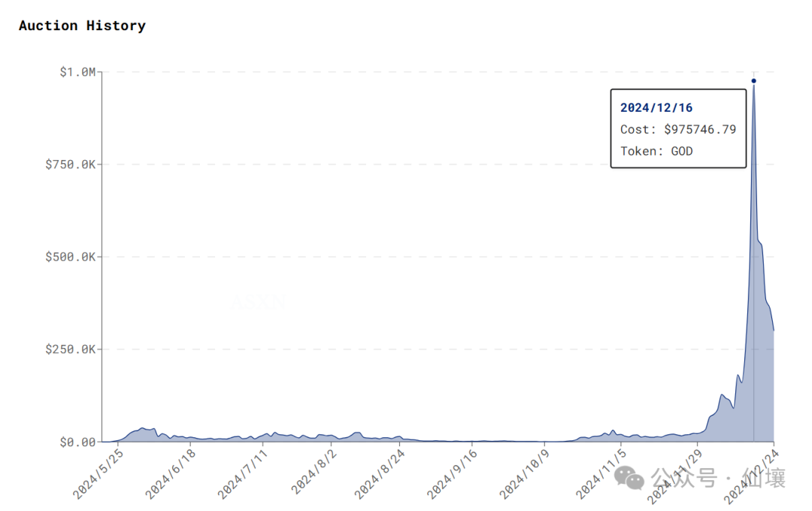This screenshot has height=511, width=812.
Task: Click the Auction History title
Action: click(x=82, y=26)
